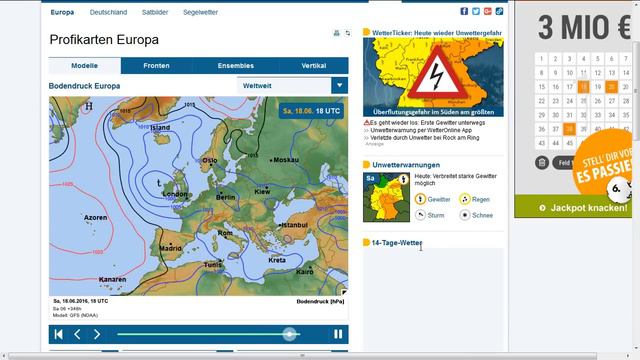Share page on Twitter icon
Viewport: 640px width, 360px height.
(476, 11)
